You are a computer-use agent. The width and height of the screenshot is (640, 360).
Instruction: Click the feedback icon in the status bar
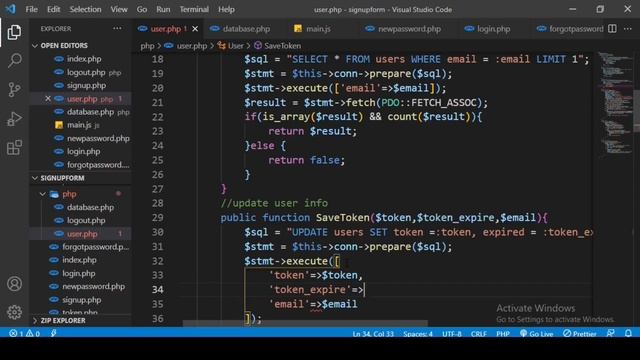(x=611, y=333)
